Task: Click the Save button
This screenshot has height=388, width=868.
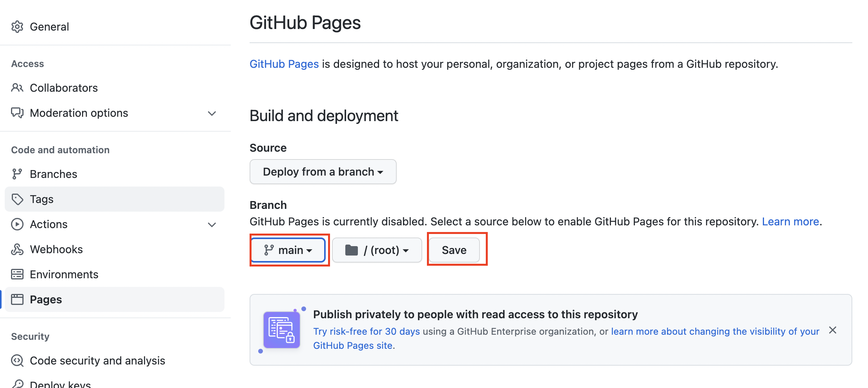Action: click(x=454, y=250)
